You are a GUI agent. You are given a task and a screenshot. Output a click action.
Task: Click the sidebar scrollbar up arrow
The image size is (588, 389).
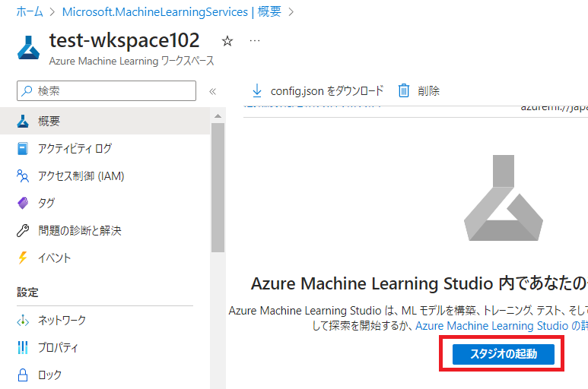[x=218, y=116]
